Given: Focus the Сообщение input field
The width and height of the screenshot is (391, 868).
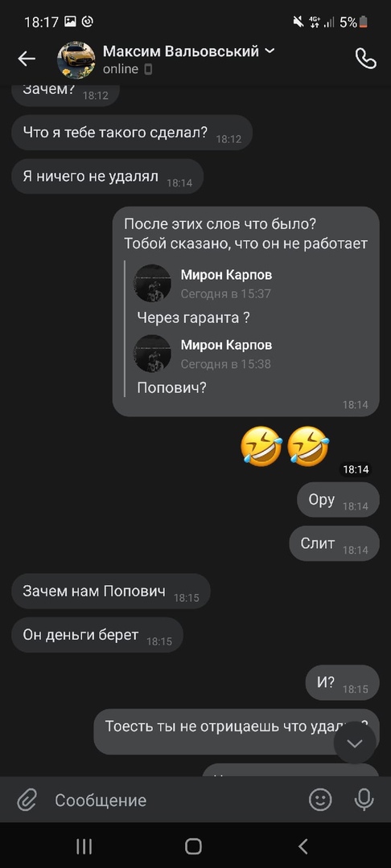Looking at the screenshot, I should click(177, 800).
